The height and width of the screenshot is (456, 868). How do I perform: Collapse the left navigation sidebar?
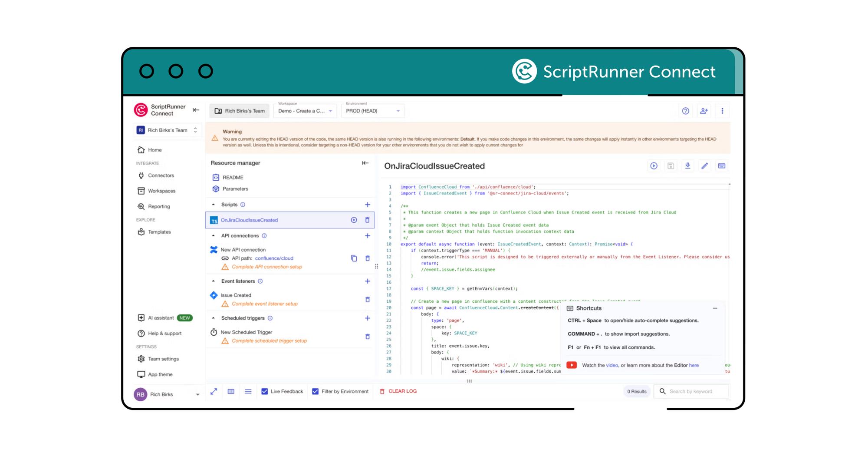(x=196, y=110)
